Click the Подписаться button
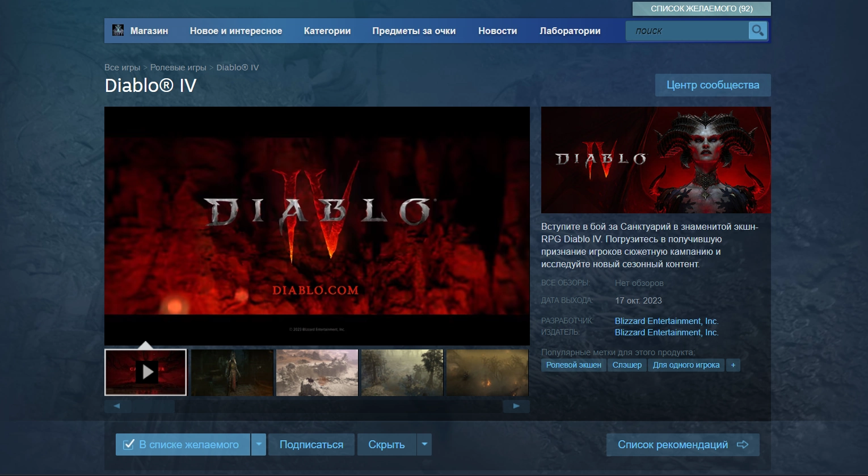Image resolution: width=868 pixels, height=476 pixels. point(311,444)
